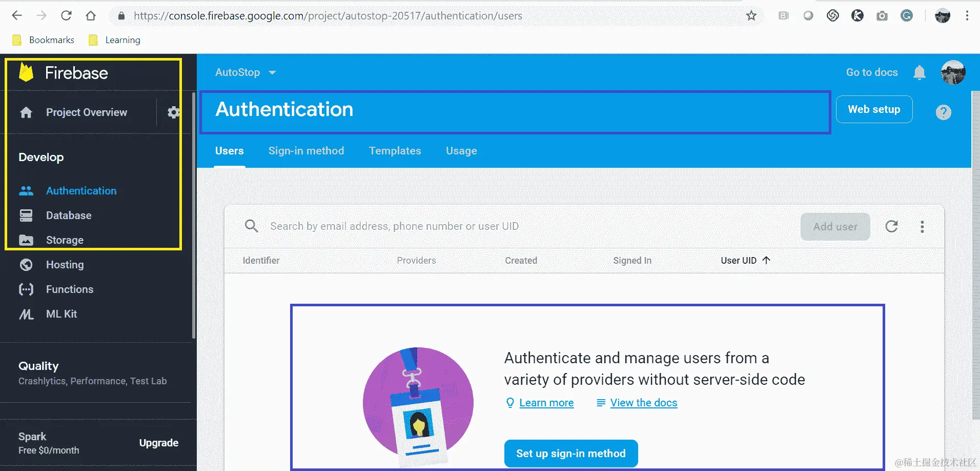Bookmark this page with the star icon
980x471 pixels.
click(751, 15)
